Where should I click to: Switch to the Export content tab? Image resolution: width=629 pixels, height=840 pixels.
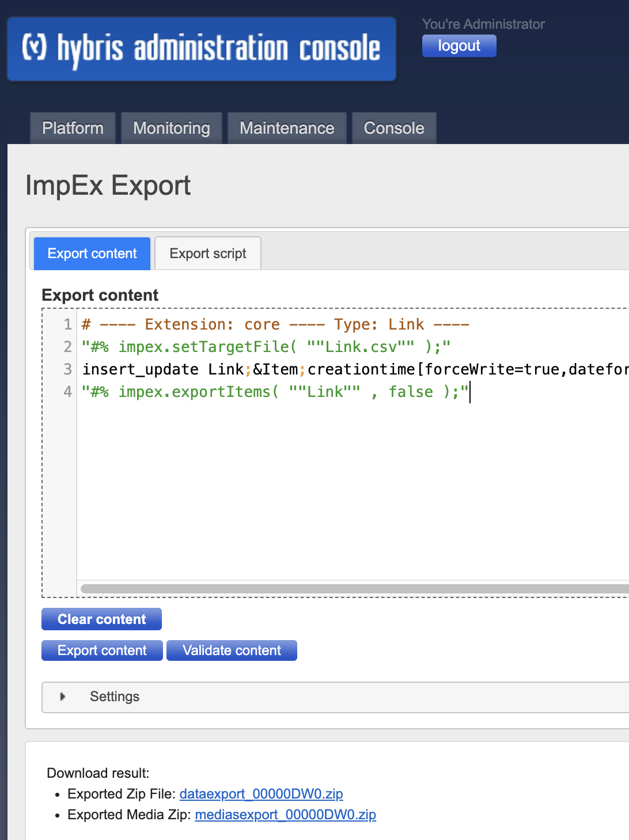pyautogui.click(x=92, y=253)
